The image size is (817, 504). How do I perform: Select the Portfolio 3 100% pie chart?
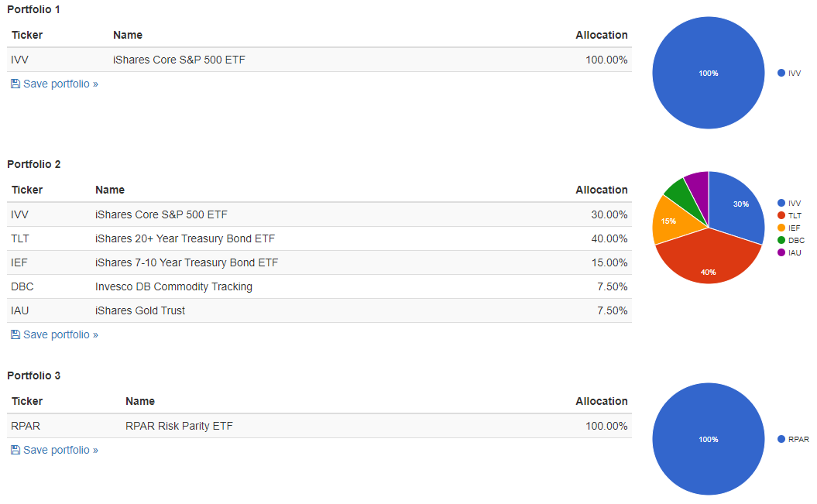(709, 440)
